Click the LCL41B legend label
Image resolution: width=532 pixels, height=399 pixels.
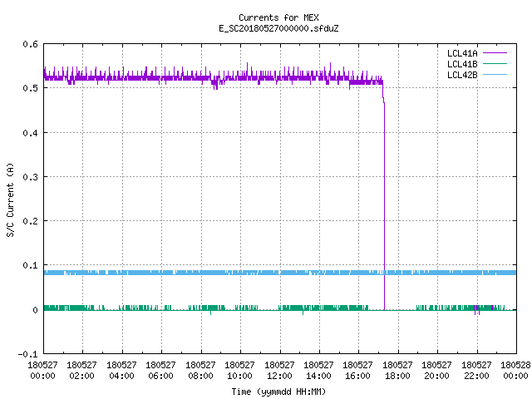tap(462, 64)
